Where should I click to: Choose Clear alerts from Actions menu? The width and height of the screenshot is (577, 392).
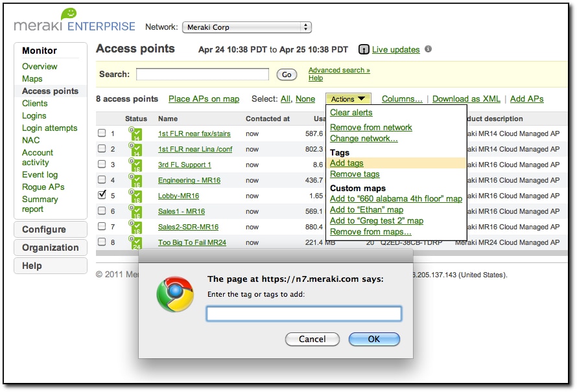coord(351,113)
